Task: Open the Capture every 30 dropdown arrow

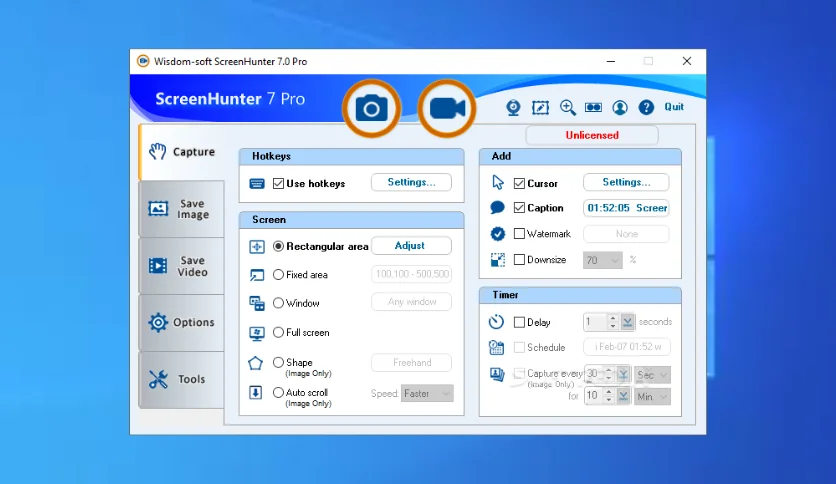Action: tap(623, 375)
